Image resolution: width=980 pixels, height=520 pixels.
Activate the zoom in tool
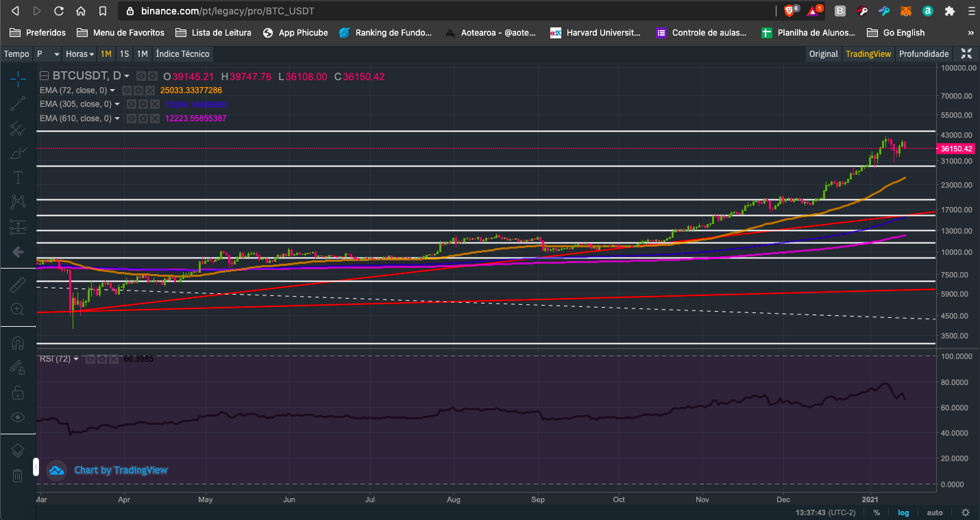pyautogui.click(x=19, y=310)
